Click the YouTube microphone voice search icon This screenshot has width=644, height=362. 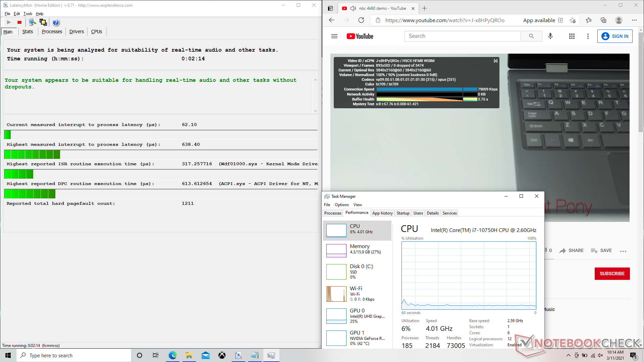tap(550, 36)
